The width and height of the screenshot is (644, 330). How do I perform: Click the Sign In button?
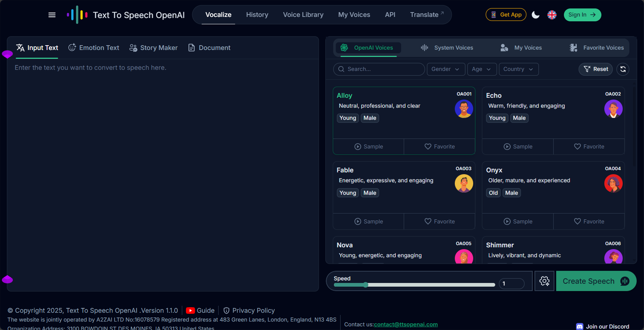[x=582, y=15]
